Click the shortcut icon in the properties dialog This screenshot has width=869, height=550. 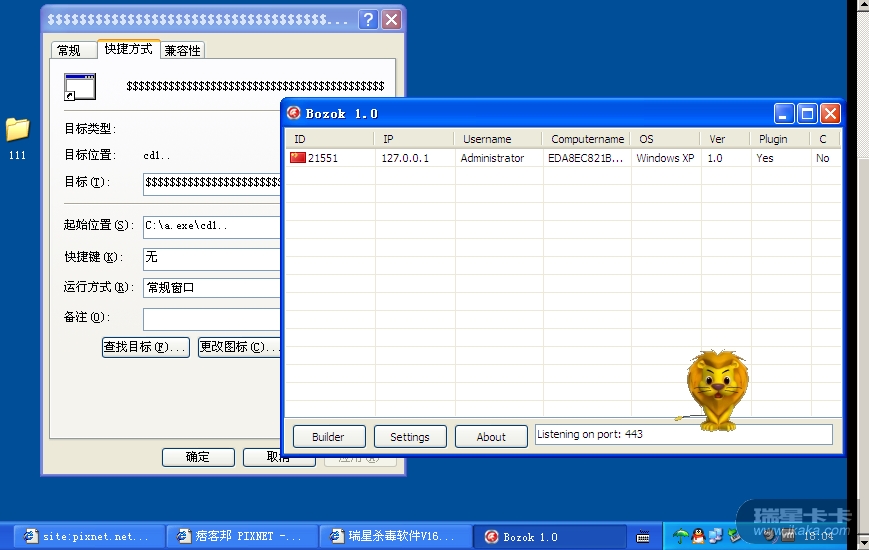tap(80, 86)
